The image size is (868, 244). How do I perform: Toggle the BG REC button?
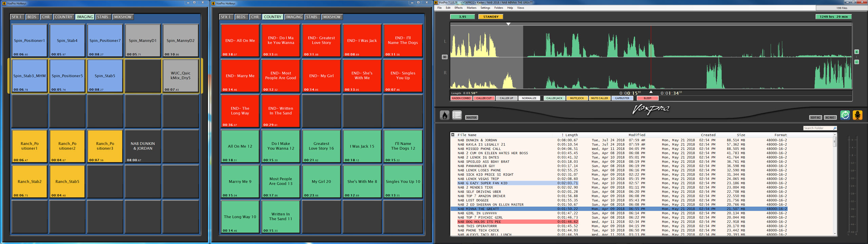(x=830, y=118)
